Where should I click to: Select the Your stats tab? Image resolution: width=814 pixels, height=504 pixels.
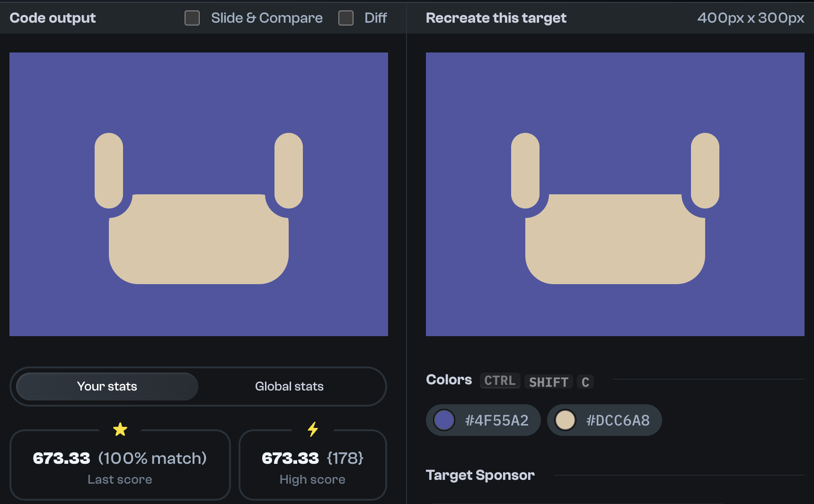point(107,386)
